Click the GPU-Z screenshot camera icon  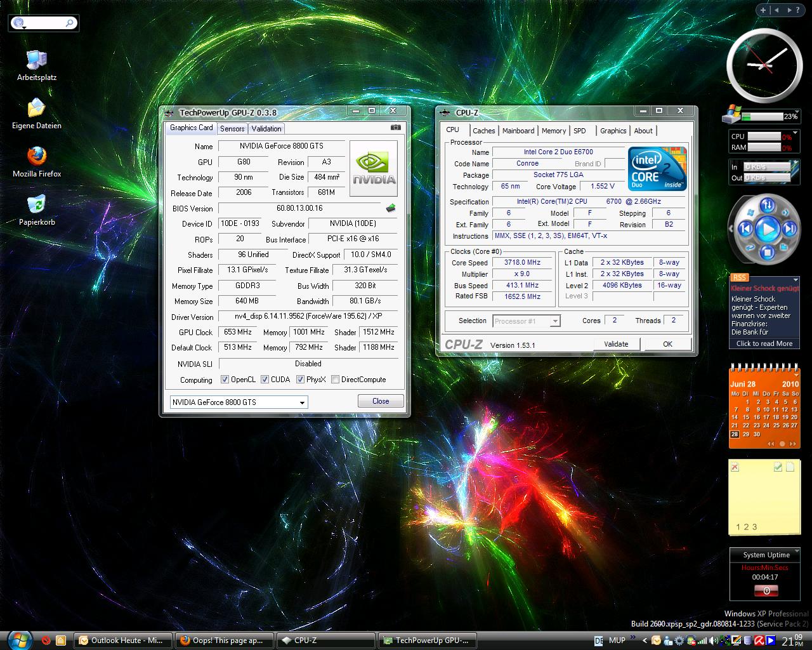point(395,128)
